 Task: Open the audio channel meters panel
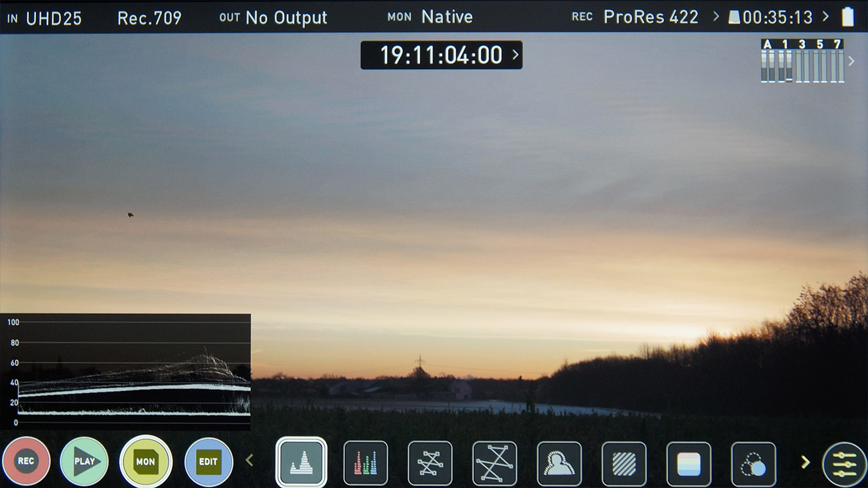[803, 61]
